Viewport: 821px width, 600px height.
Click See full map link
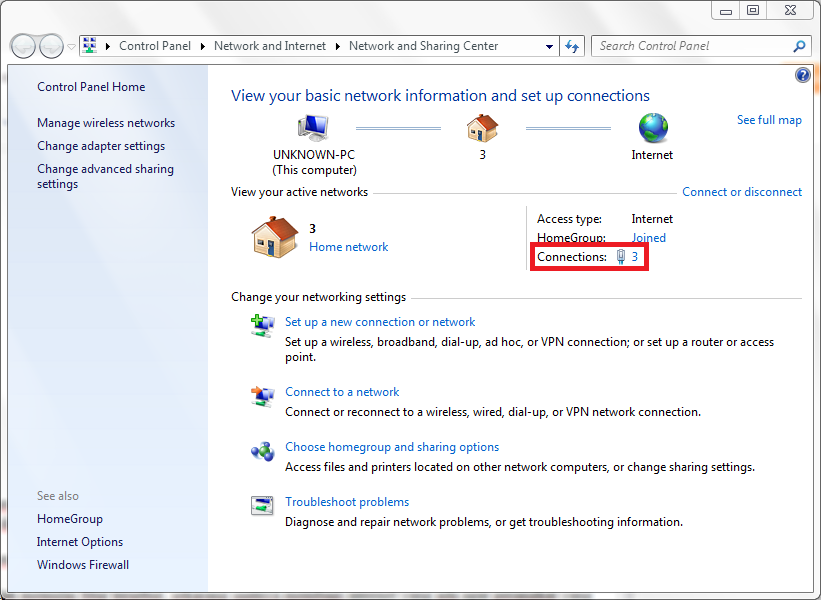coord(769,120)
